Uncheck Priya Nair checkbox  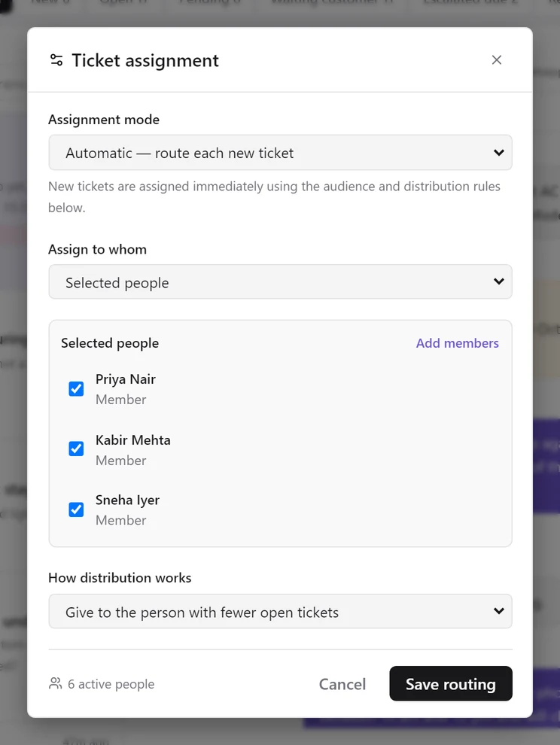tap(76, 388)
